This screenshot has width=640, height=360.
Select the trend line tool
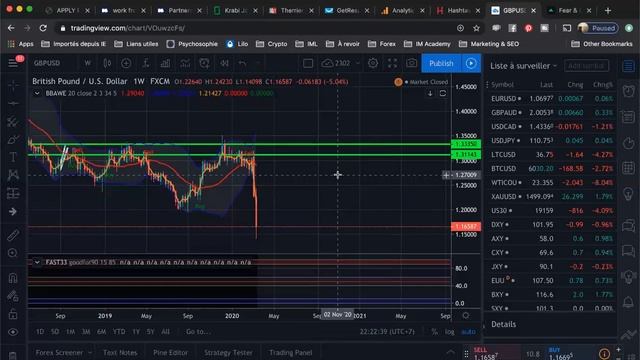[13, 103]
